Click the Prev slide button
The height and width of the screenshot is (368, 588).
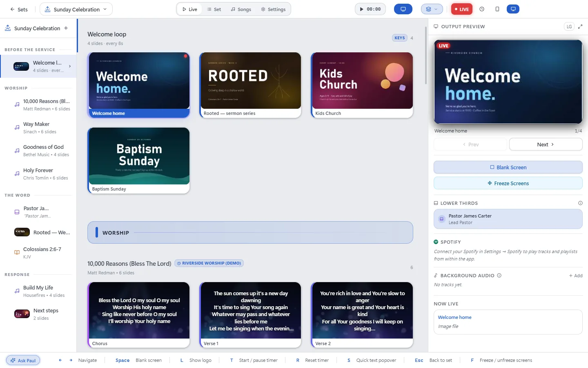(x=470, y=144)
